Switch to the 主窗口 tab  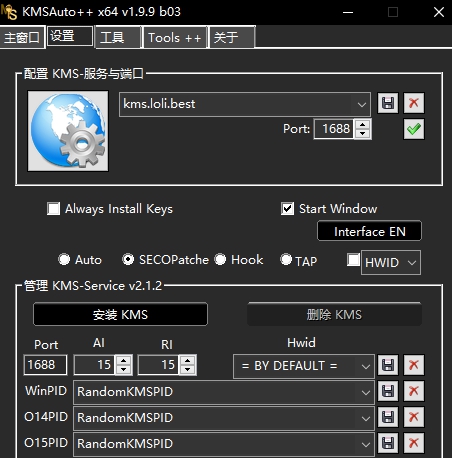click(22, 37)
